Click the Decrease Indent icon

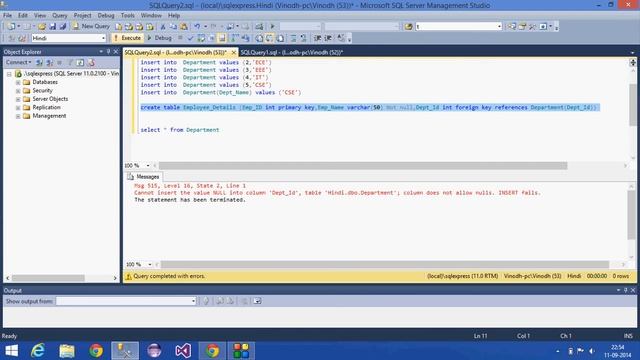tap(318, 38)
